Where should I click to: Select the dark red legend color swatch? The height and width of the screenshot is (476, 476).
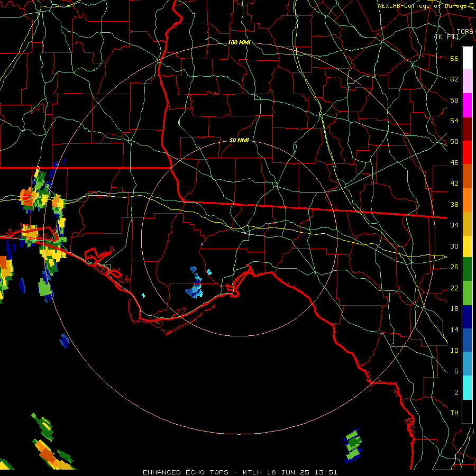pyautogui.click(x=467, y=129)
